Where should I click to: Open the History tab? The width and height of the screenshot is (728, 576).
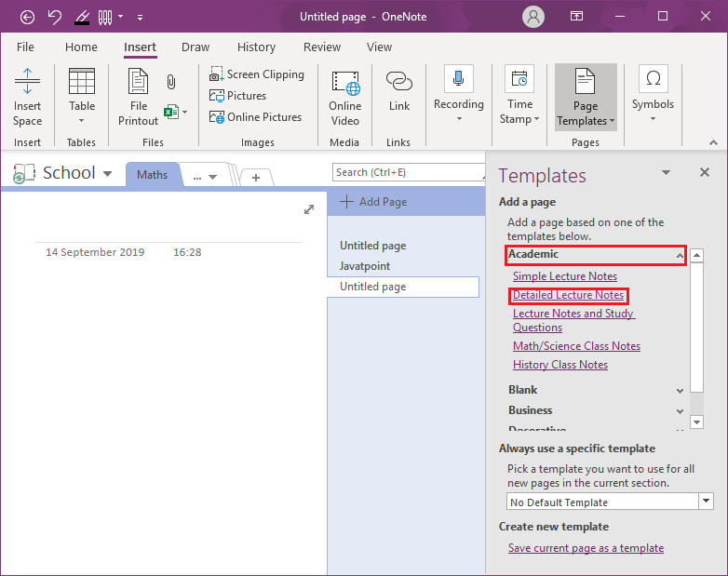click(256, 47)
